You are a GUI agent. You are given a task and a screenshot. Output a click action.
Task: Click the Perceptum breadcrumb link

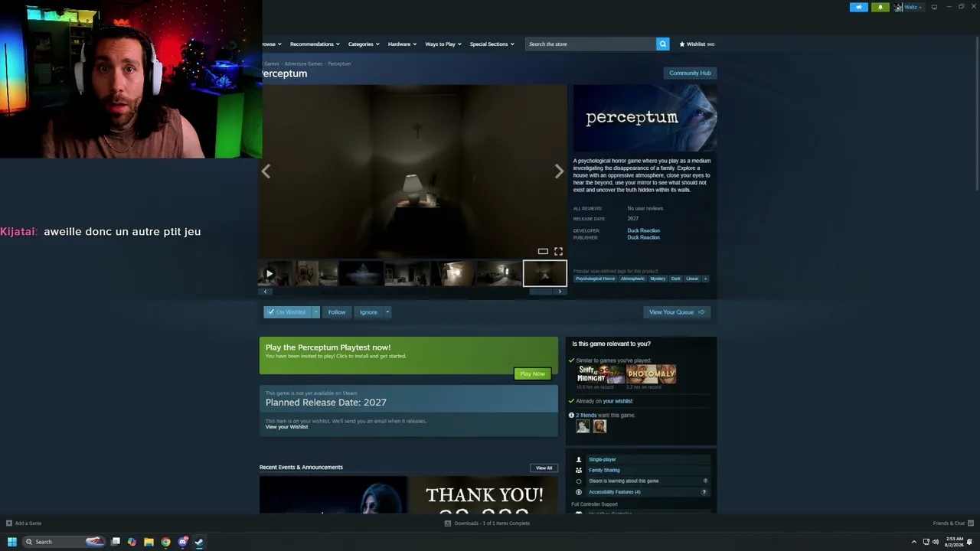(x=339, y=64)
